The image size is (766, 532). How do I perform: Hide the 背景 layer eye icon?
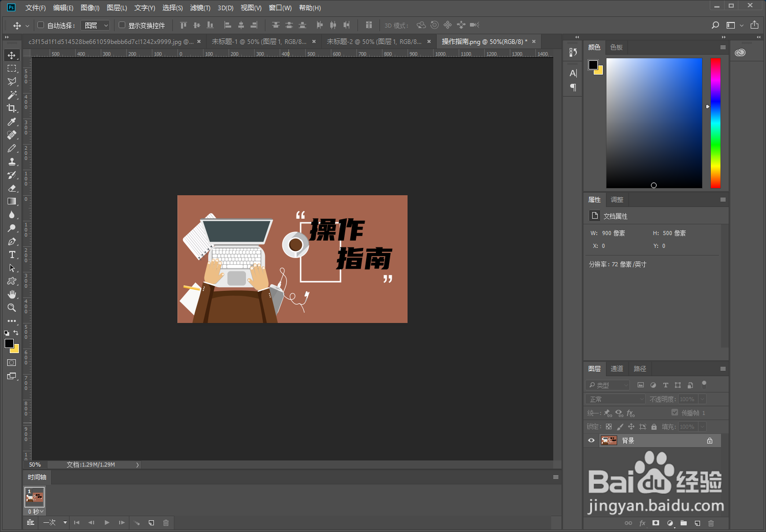click(x=591, y=441)
